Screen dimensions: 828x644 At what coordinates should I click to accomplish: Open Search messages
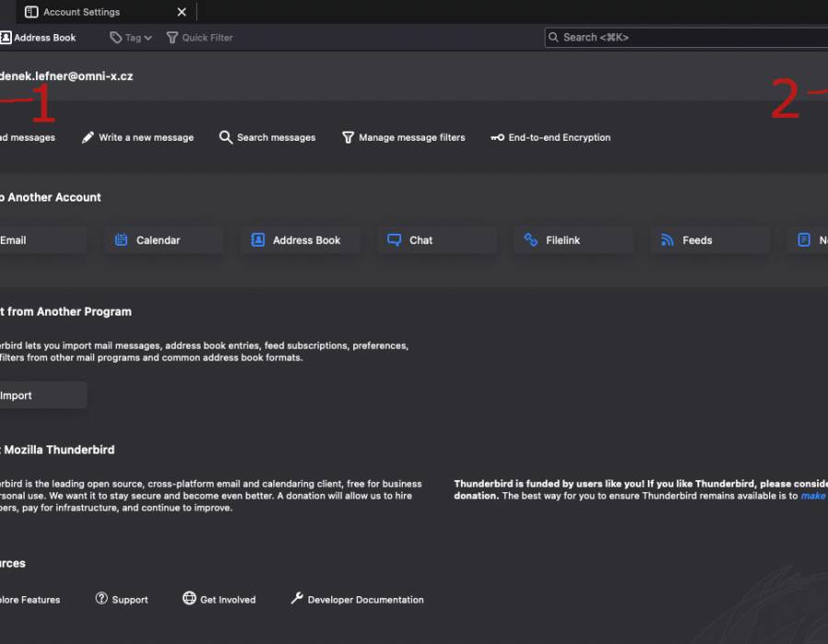coord(267,137)
